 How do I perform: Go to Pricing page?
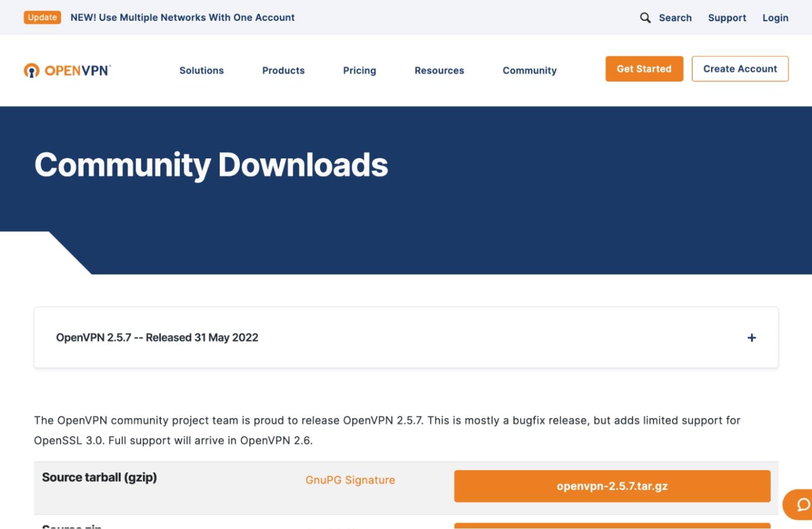(x=359, y=71)
